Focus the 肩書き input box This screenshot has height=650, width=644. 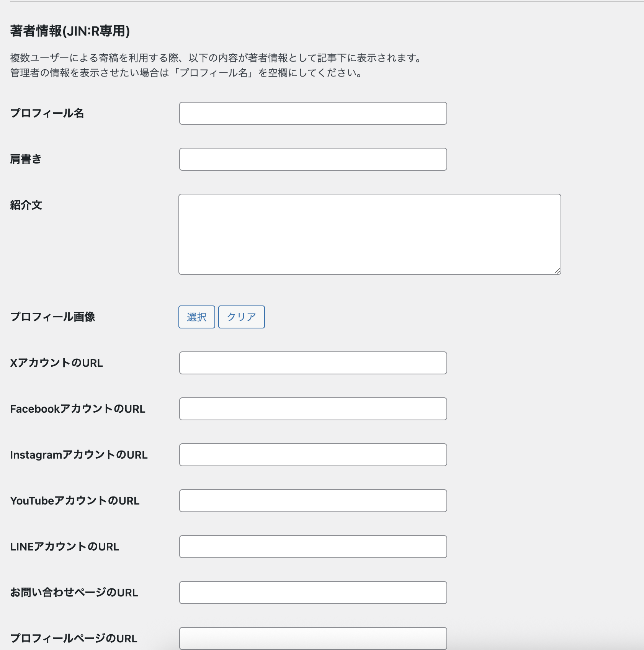point(313,159)
